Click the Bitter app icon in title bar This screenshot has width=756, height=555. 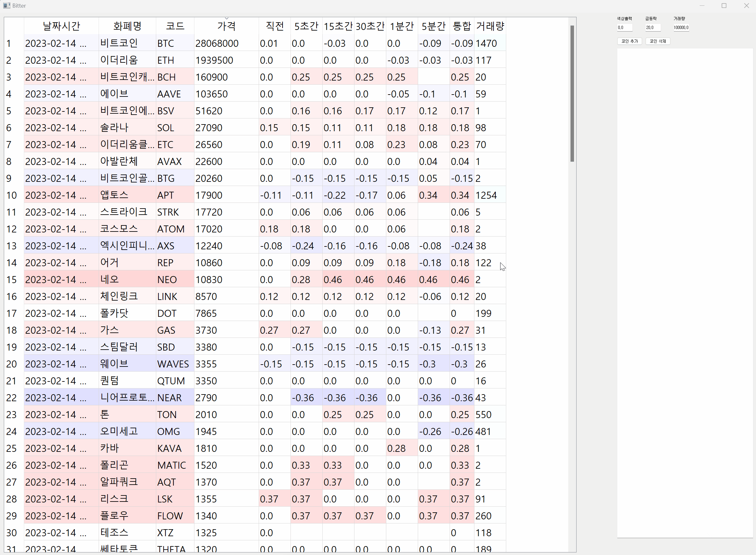click(x=6, y=5)
